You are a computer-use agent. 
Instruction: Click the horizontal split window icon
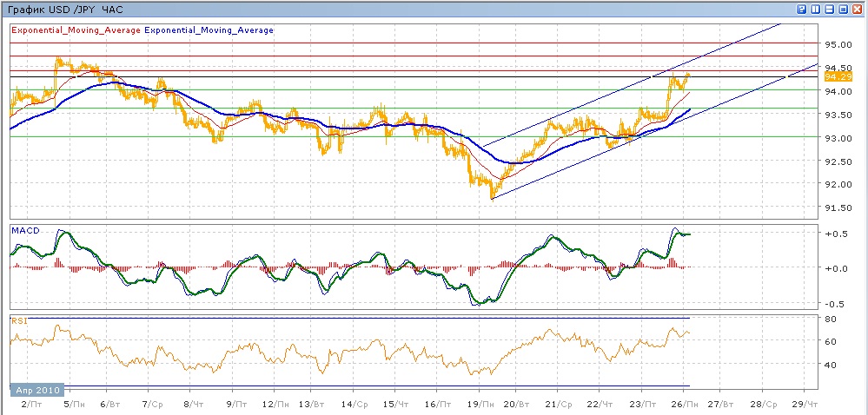click(829, 9)
